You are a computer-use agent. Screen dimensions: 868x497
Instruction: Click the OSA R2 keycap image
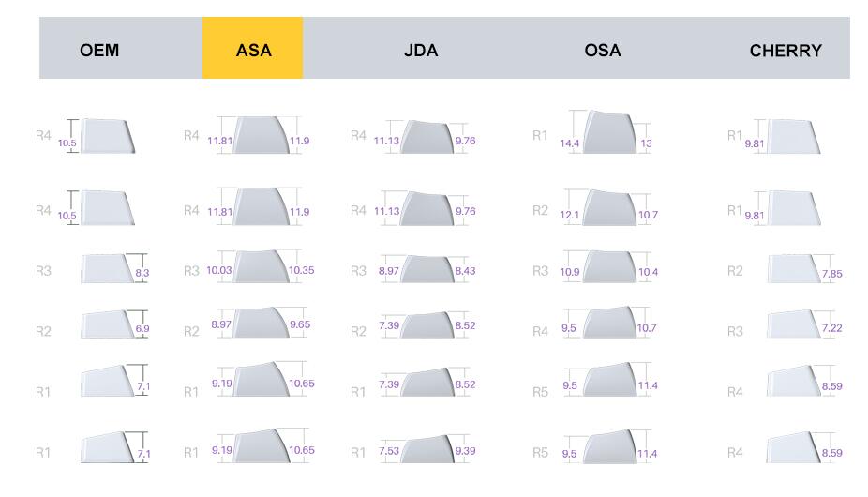pos(609,207)
